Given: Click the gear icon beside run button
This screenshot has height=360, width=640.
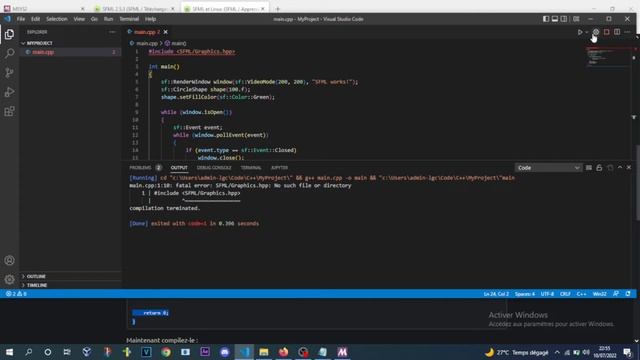Looking at the screenshot, I should click(x=596, y=32).
